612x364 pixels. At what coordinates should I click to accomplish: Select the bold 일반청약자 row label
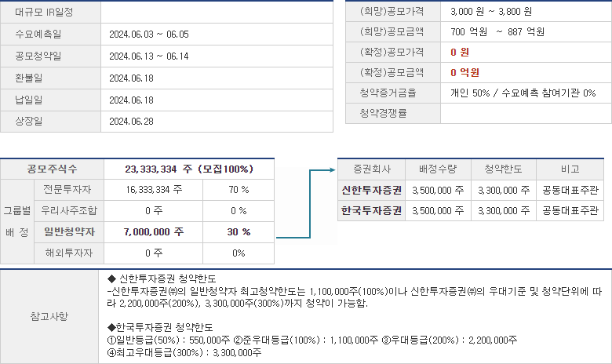(69, 231)
